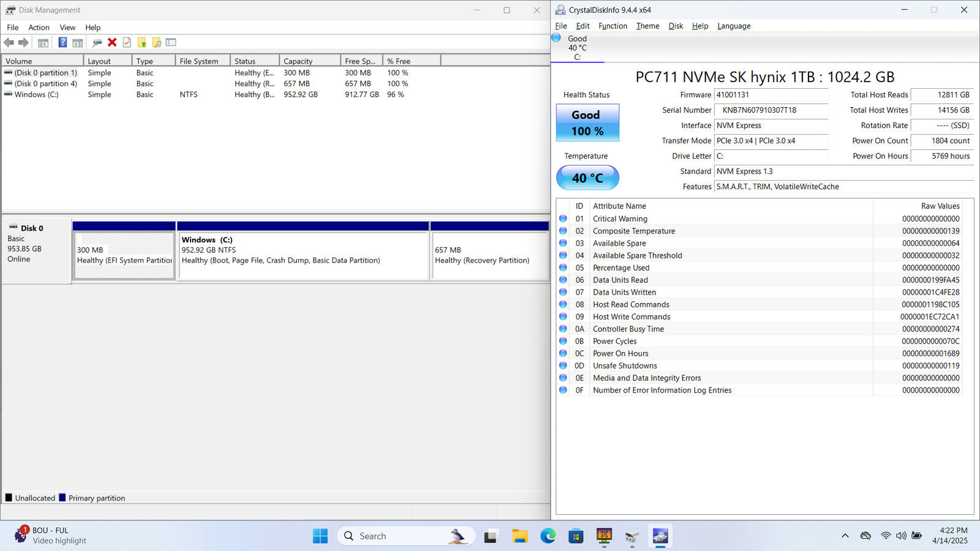Click Disk Management icon in taskbar
This screenshot has height=551, width=980.
(632, 536)
